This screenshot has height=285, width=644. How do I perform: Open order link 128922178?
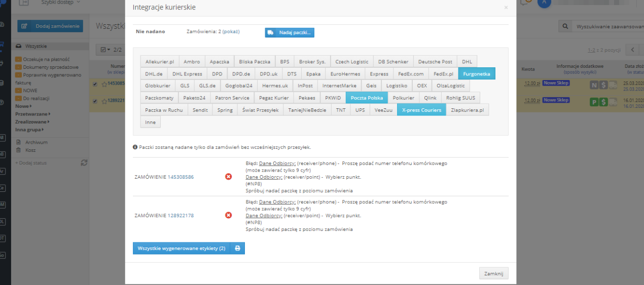pos(181,216)
